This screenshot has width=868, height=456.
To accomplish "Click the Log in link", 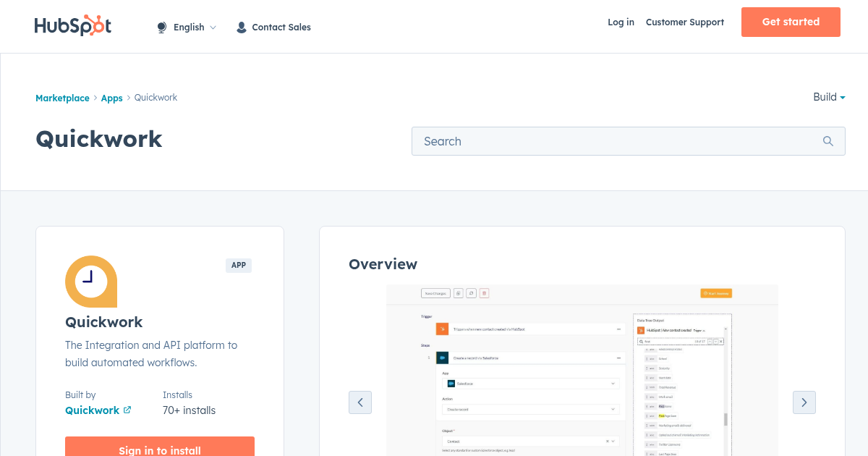I will (621, 22).
